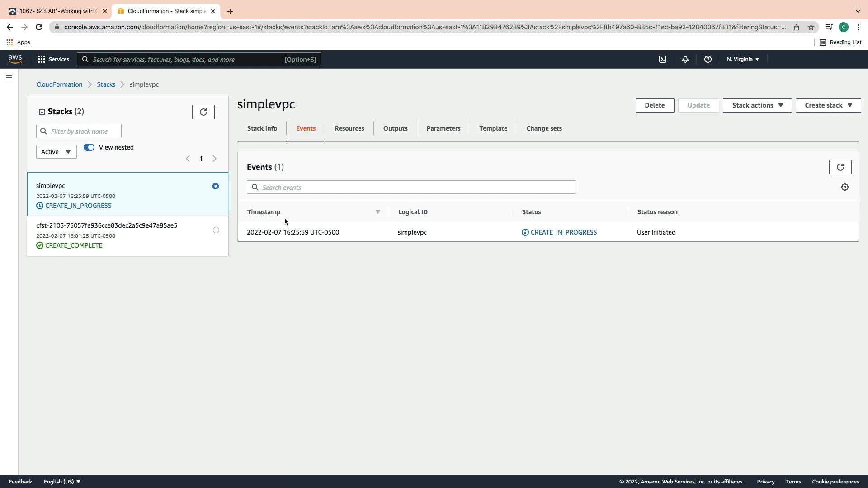Open the Active filter dropdown
The image size is (868, 488).
coord(56,152)
